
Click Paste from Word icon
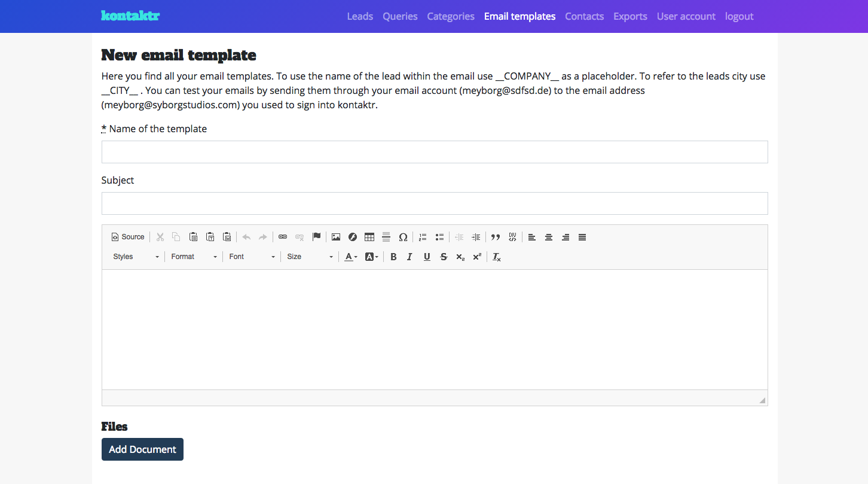[x=227, y=237]
